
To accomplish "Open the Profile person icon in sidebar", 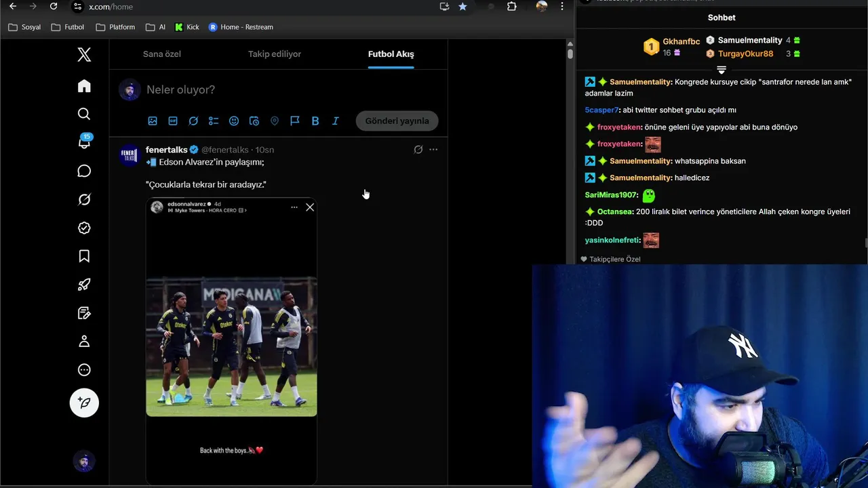I will [x=84, y=342].
